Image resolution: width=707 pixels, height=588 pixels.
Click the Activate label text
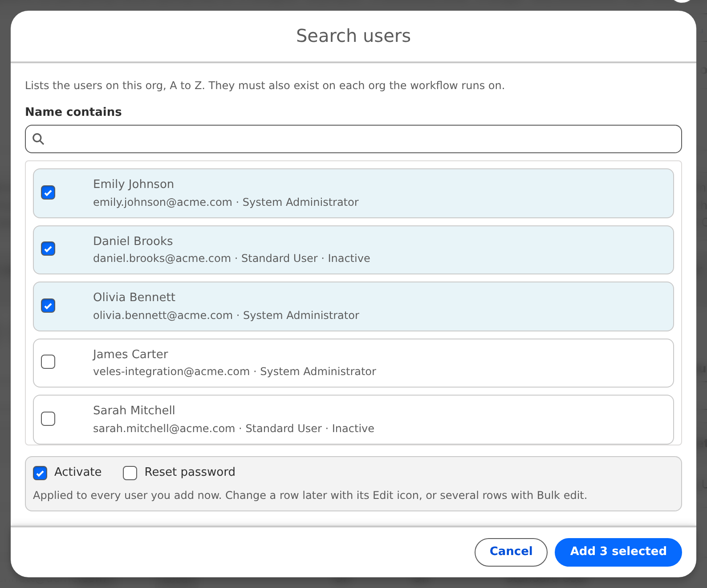pyautogui.click(x=78, y=472)
